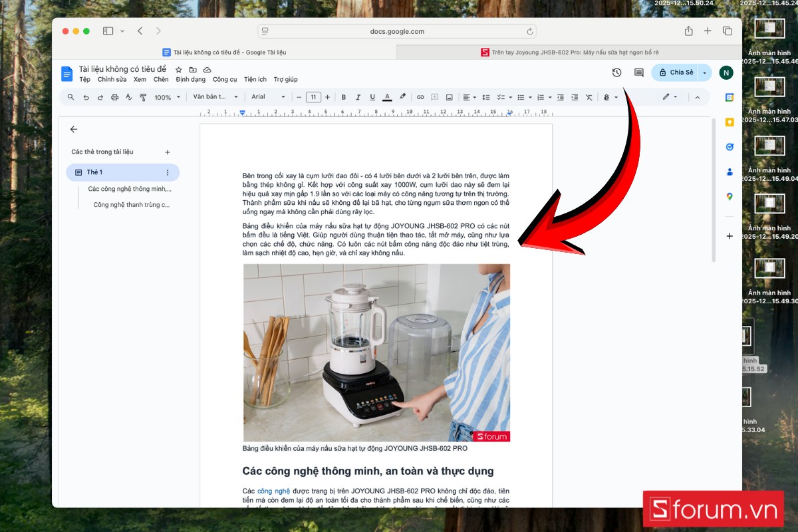Open Google Tasks side panel
The image size is (798, 532).
click(x=730, y=147)
